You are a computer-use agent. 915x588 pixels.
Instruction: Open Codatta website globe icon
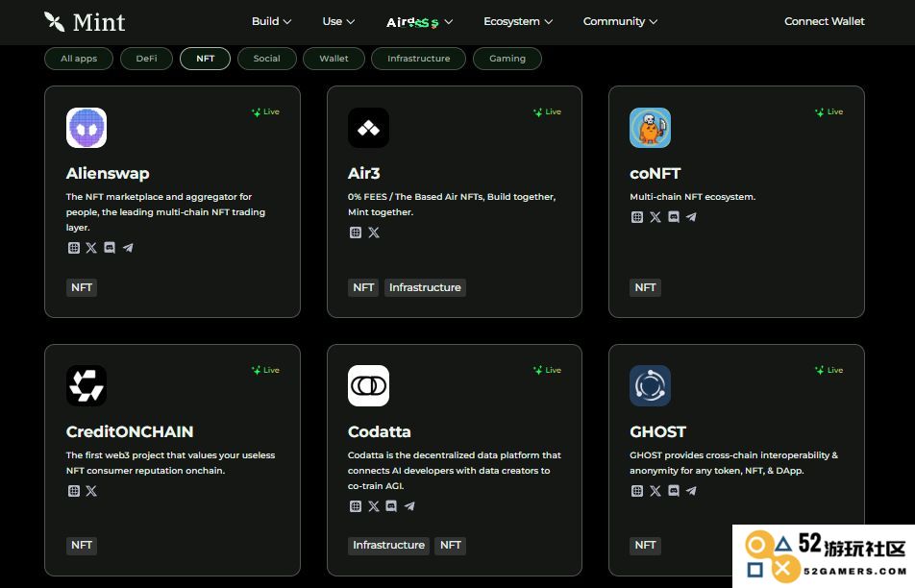point(356,506)
